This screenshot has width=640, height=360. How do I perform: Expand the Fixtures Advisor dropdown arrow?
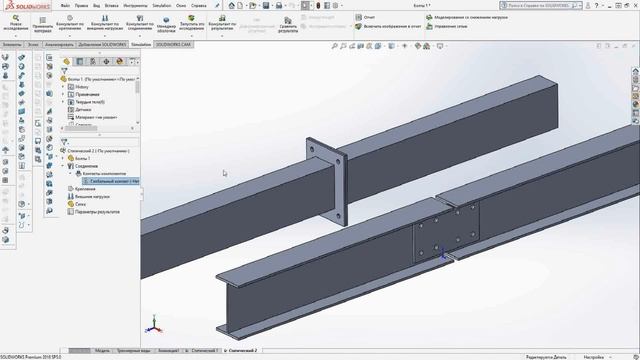pyautogui.click(x=70, y=36)
